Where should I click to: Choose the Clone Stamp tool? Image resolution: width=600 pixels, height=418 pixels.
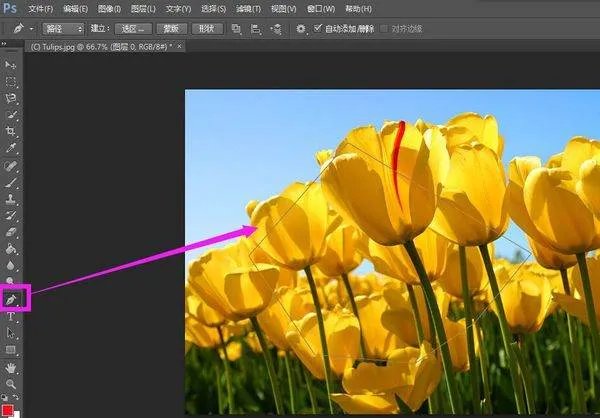[12, 199]
